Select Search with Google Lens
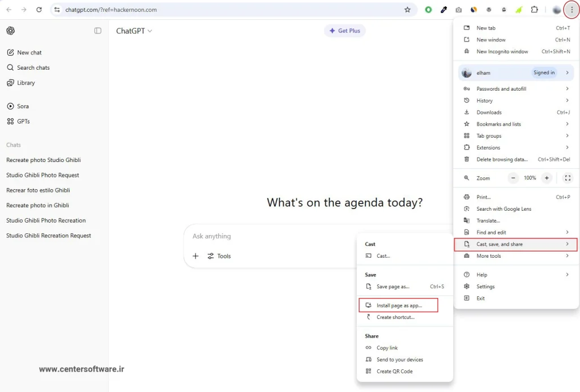This screenshot has width=580, height=392. [x=516, y=209]
